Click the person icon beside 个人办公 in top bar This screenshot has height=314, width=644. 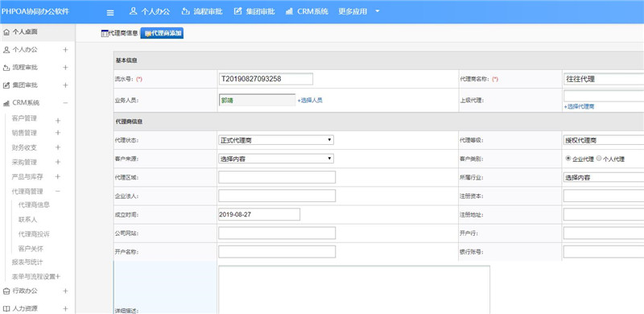(133, 11)
